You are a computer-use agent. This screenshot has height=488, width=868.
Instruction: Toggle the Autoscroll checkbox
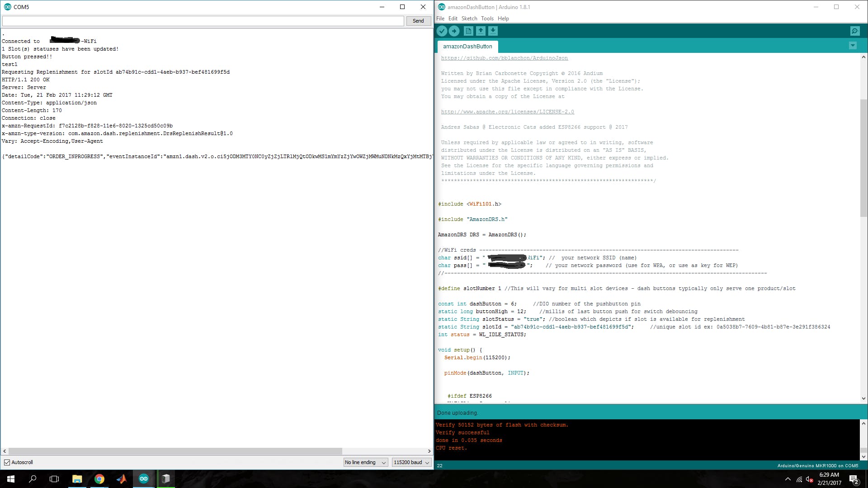pyautogui.click(x=7, y=462)
